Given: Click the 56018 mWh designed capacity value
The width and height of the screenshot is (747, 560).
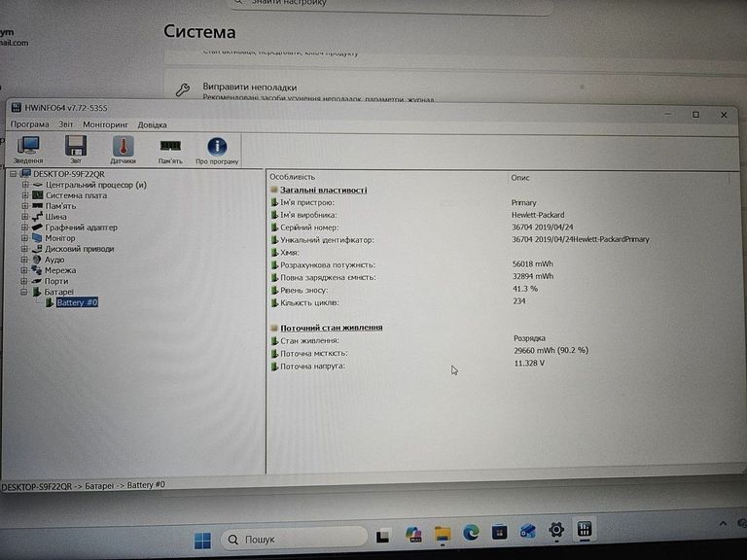Looking at the screenshot, I should [533, 263].
